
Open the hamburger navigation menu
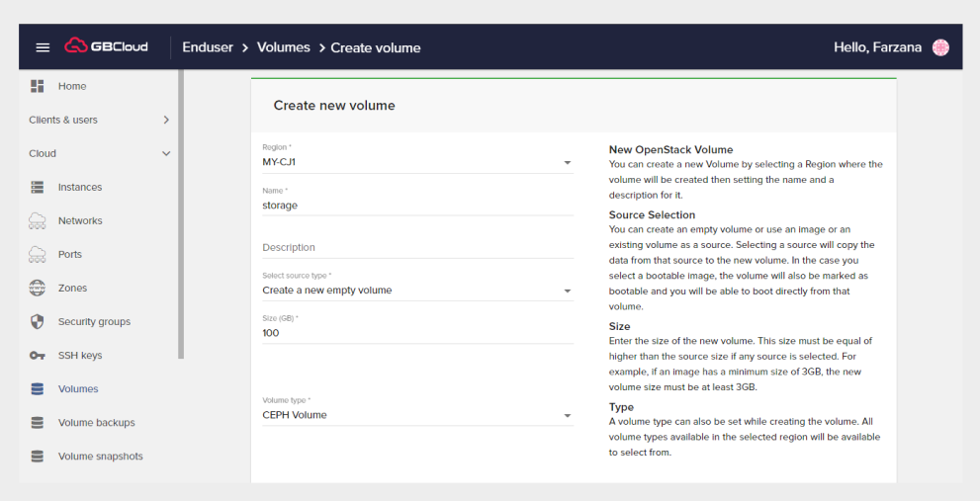pyautogui.click(x=43, y=47)
